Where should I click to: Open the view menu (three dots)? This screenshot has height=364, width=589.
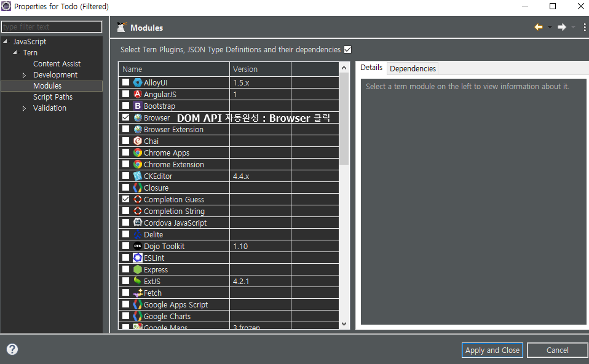tap(585, 27)
